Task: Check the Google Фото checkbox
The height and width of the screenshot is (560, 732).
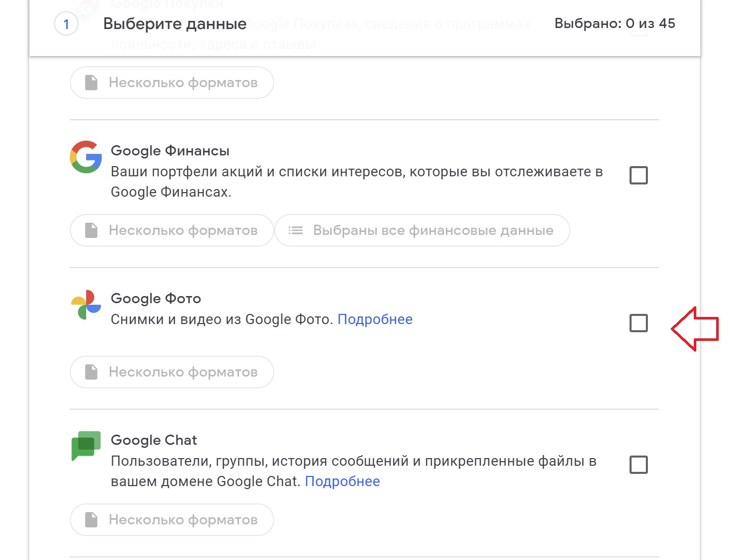Action: point(639,323)
